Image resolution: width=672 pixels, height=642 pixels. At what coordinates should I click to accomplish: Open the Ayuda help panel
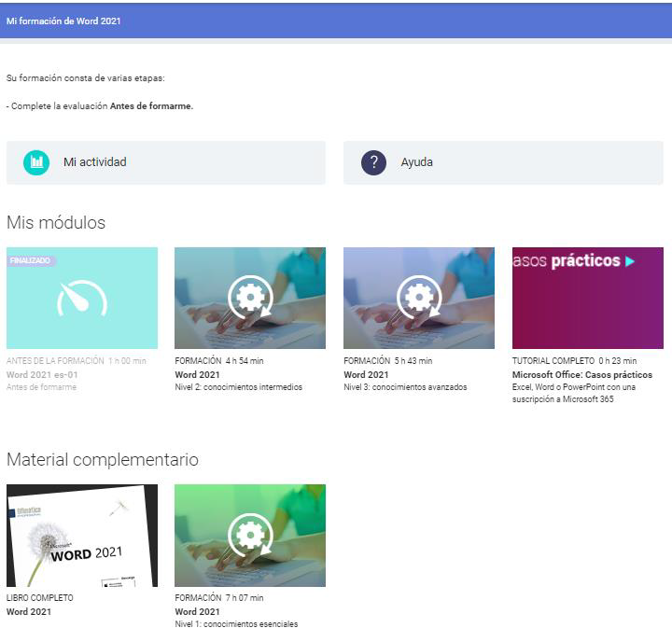[x=503, y=163]
